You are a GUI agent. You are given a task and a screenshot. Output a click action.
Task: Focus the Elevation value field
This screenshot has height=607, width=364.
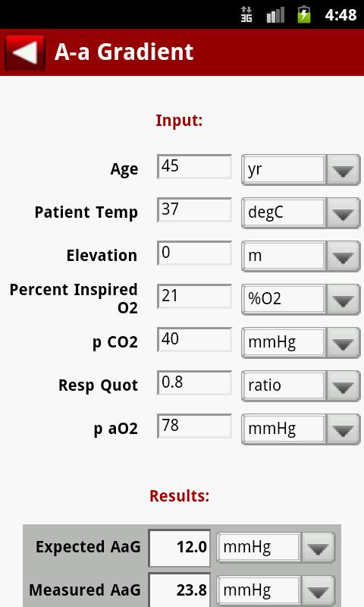point(194,253)
